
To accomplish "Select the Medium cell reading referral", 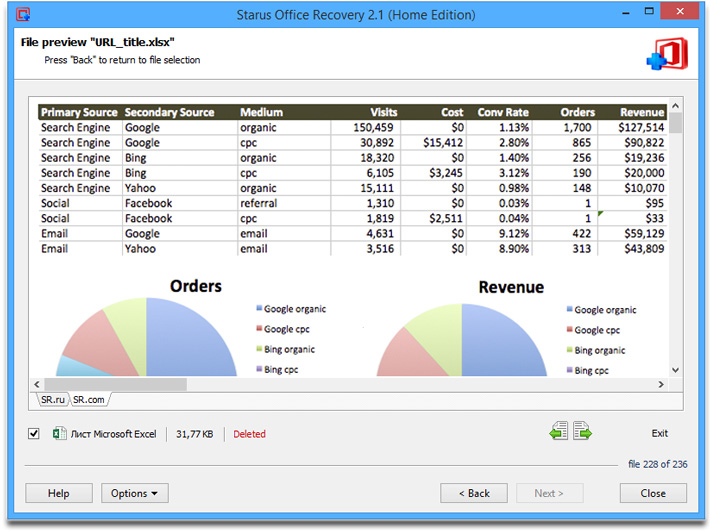I will coord(284,203).
